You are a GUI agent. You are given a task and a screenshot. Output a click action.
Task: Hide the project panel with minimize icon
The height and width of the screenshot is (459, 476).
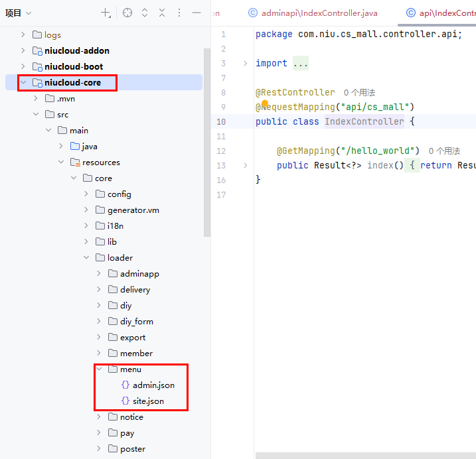tap(197, 13)
